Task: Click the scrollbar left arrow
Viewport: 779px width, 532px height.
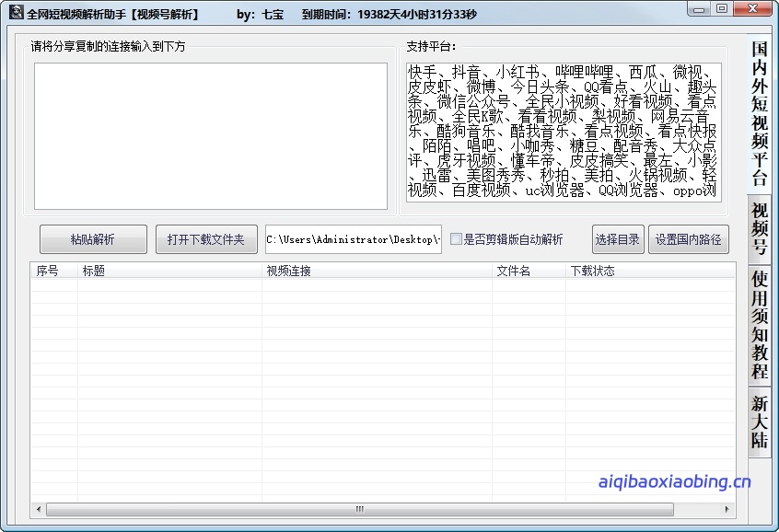Action: point(39,509)
